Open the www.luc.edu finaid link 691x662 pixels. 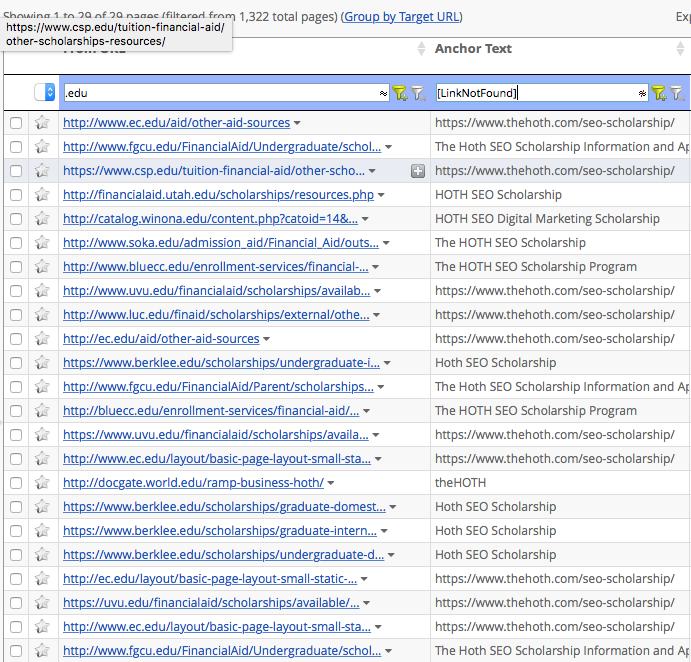click(x=216, y=315)
